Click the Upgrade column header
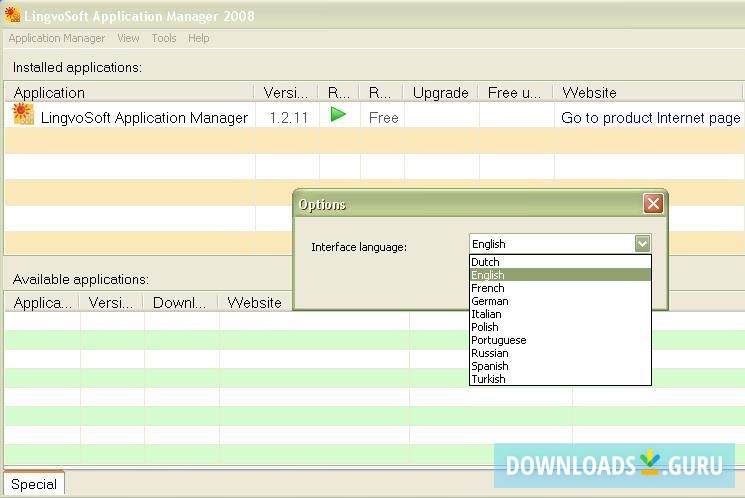The width and height of the screenshot is (745, 498). [441, 92]
